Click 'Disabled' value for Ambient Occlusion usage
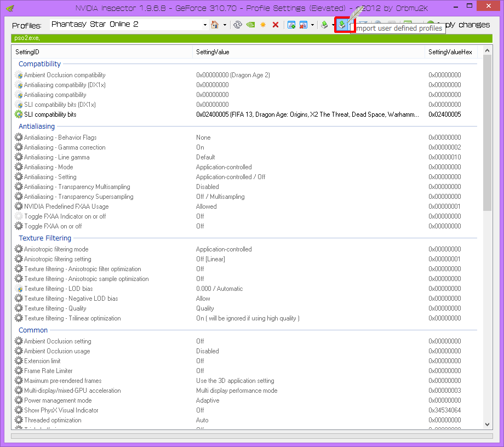Viewport: 504px width, 447px height. (208, 351)
